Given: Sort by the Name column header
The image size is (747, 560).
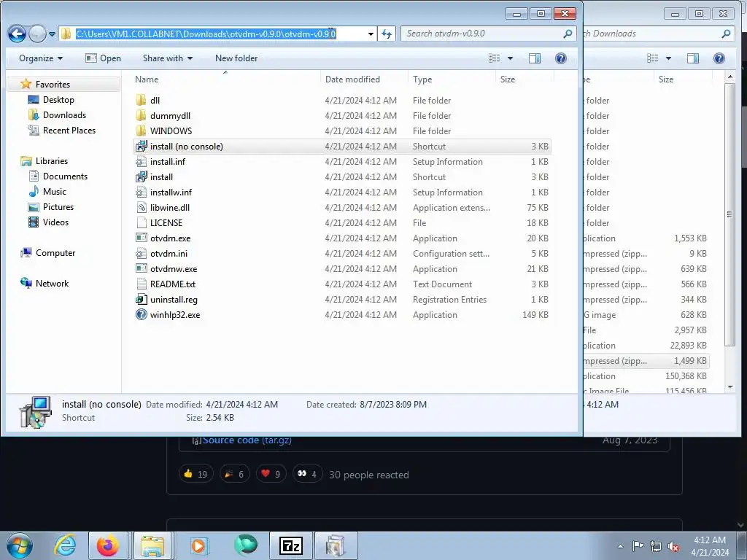Looking at the screenshot, I should [x=225, y=79].
